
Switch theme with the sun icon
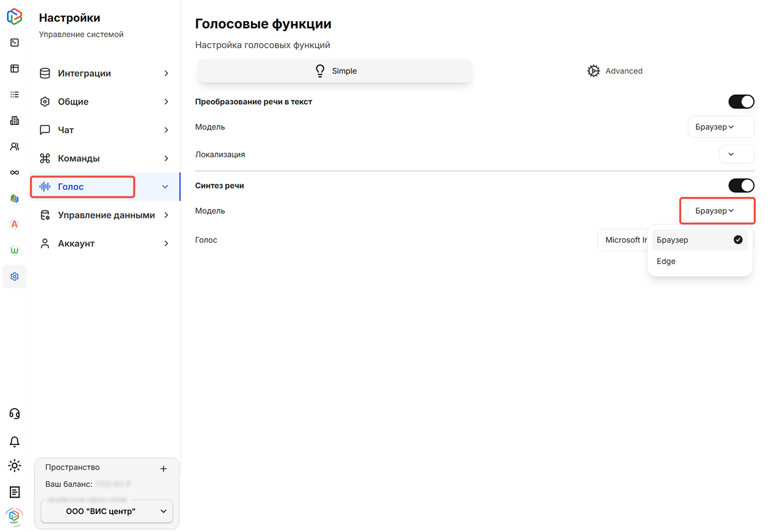pyautogui.click(x=15, y=466)
